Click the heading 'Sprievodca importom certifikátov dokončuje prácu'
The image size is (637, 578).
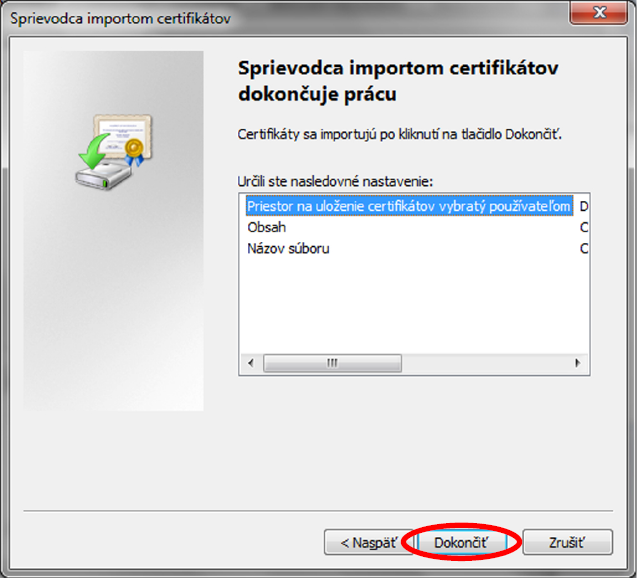point(397,82)
